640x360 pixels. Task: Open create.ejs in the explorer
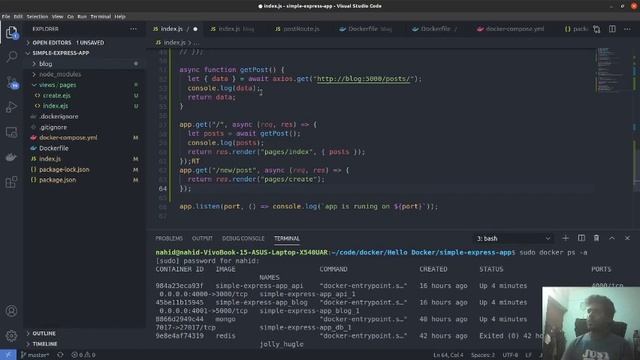click(x=57, y=96)
